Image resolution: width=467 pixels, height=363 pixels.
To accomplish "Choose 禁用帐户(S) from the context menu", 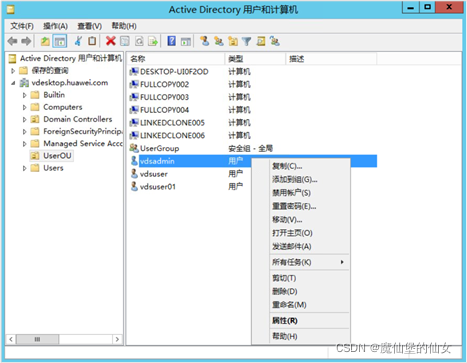I will [x=301, y=193].
